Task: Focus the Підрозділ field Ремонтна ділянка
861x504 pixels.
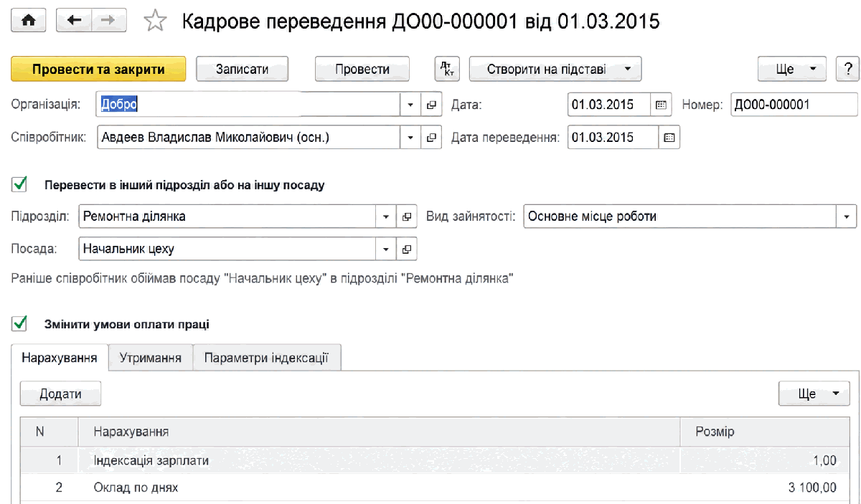Action: 227,216
